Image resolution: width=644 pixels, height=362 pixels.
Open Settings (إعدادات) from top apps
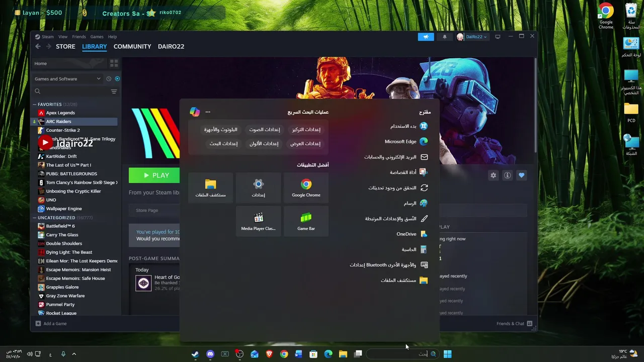[x=258, y=188]
